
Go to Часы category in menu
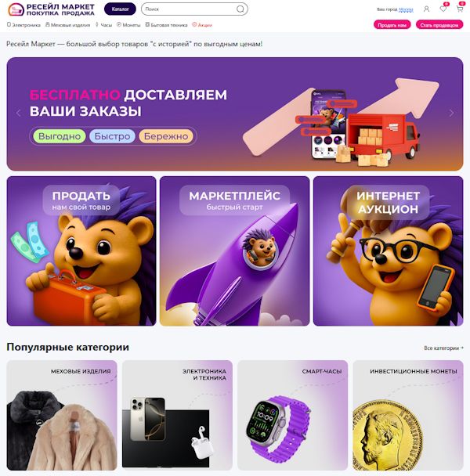pos(103,25)
